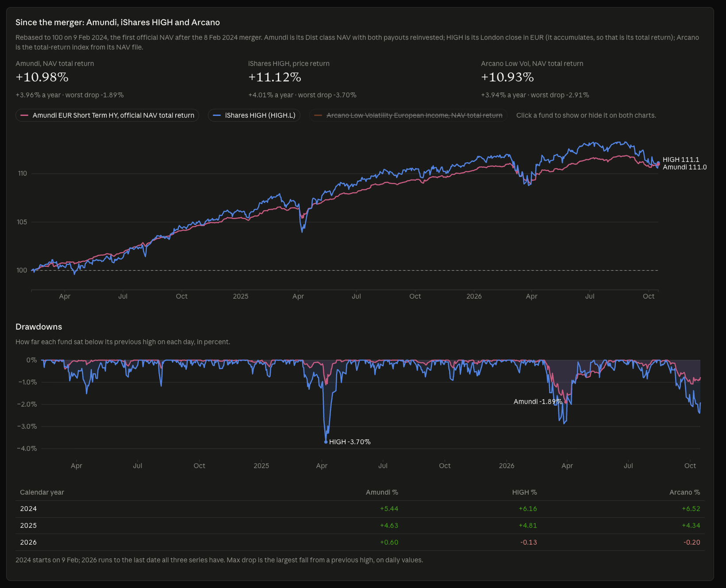Click the +5.44 Amundi 2024 cell
This screenshot has height=588, width=726.
pos(389,509)
